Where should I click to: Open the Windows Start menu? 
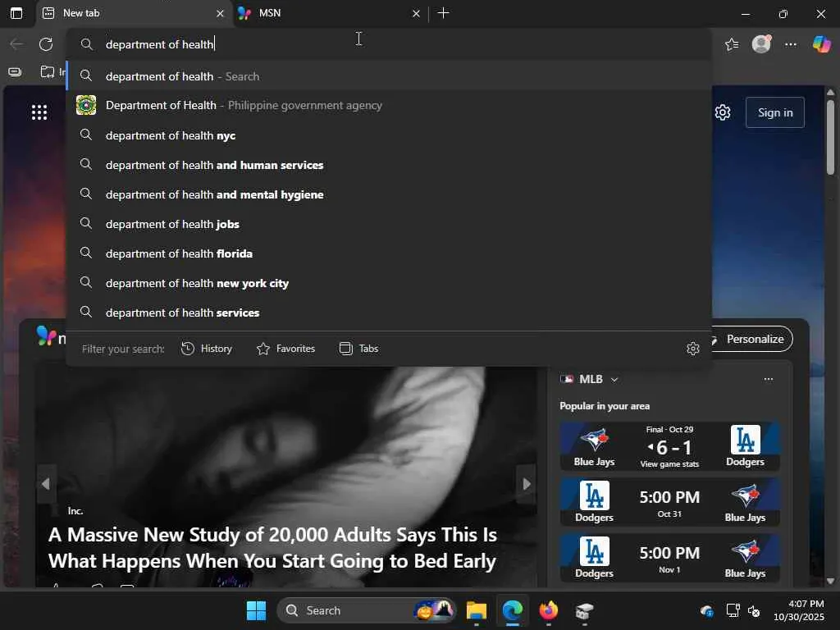[256, 610]
